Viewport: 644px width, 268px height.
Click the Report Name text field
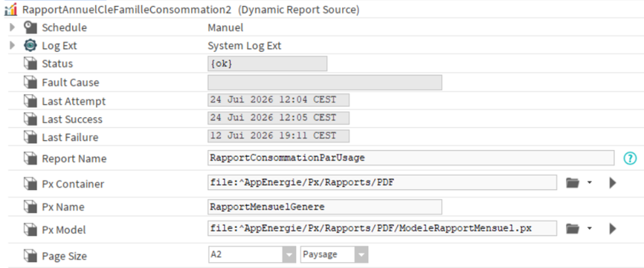coord(410,158)
